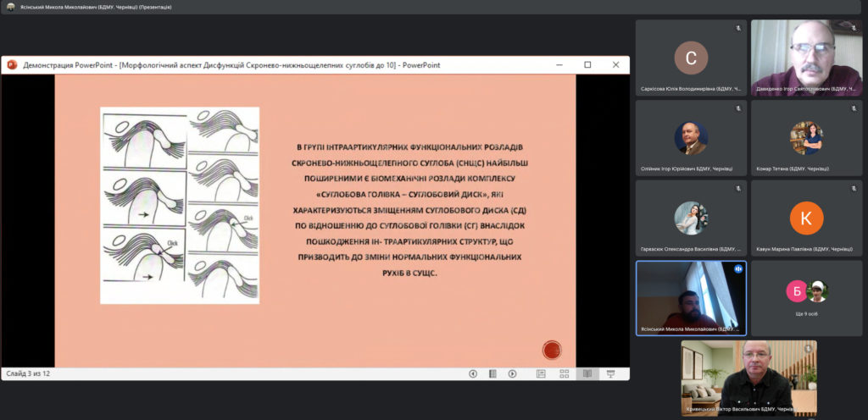
Task: Open the slide menu between navigation arrows
Action: click(x=492, y=373)
